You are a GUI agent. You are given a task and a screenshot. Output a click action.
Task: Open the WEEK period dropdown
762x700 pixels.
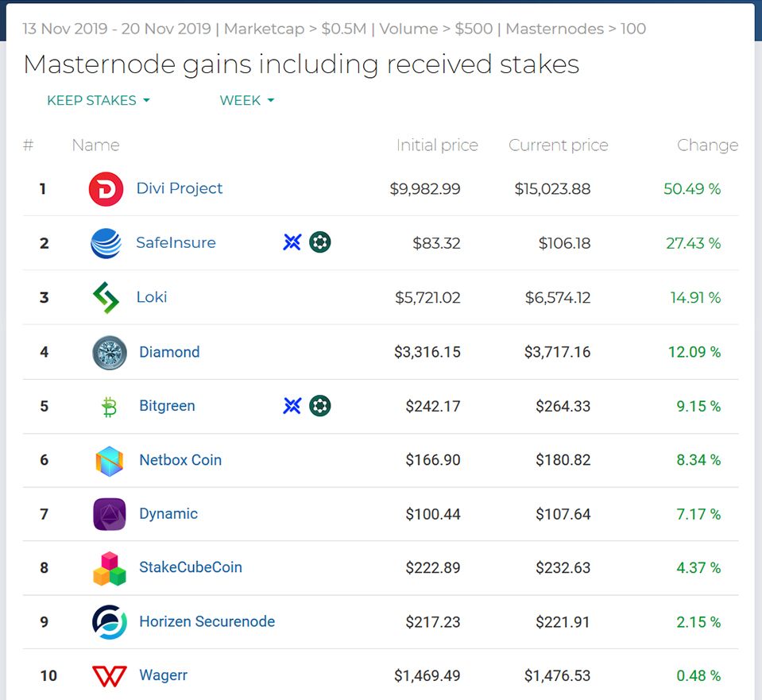[x=247, y=101]
